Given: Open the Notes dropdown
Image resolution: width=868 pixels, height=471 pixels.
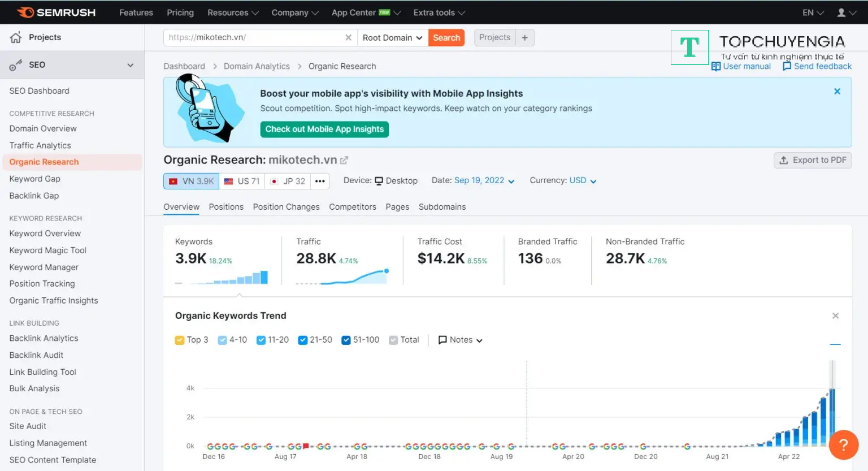Looking at the screenshot, I should 461,340.
